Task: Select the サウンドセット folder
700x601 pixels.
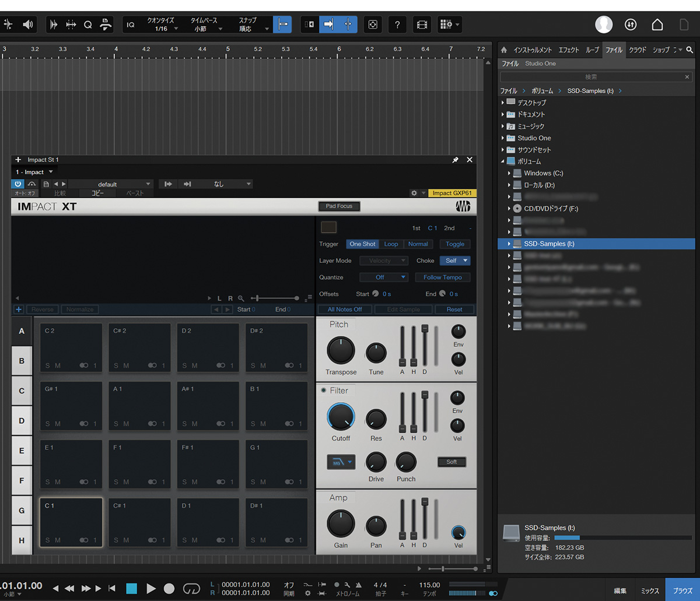Action: point(534,150)
